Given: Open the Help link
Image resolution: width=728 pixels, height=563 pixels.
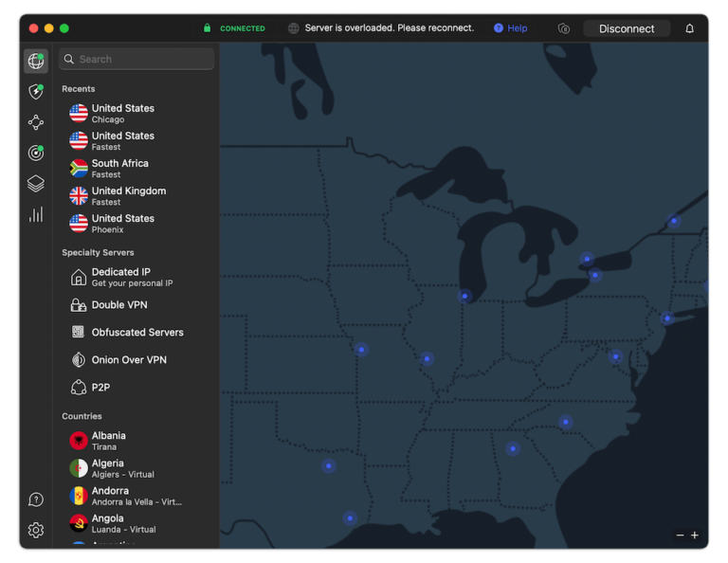Looking at the screenshot, I should 517,28.
